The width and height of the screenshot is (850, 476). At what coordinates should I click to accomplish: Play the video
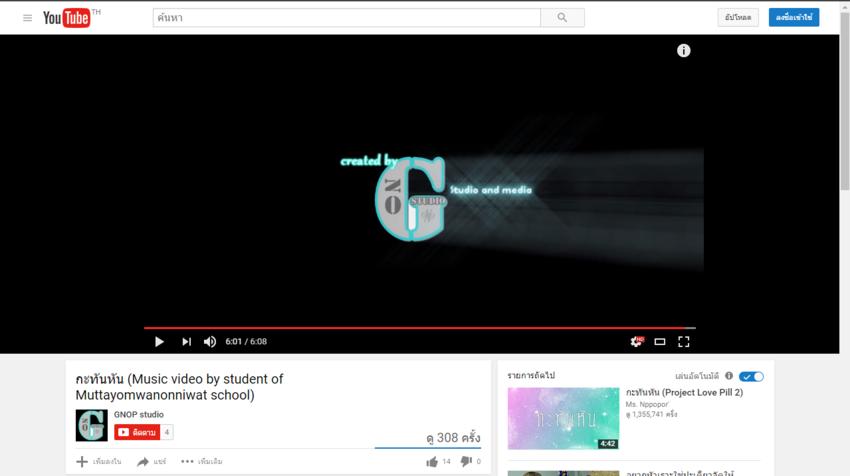pos(159,342)
